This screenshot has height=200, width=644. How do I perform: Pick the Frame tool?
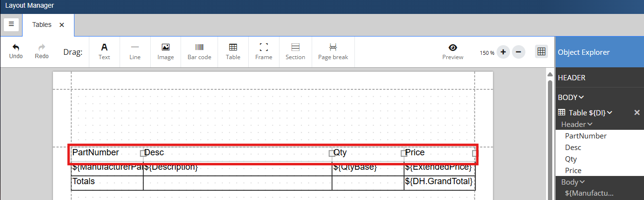click(264, 48)
